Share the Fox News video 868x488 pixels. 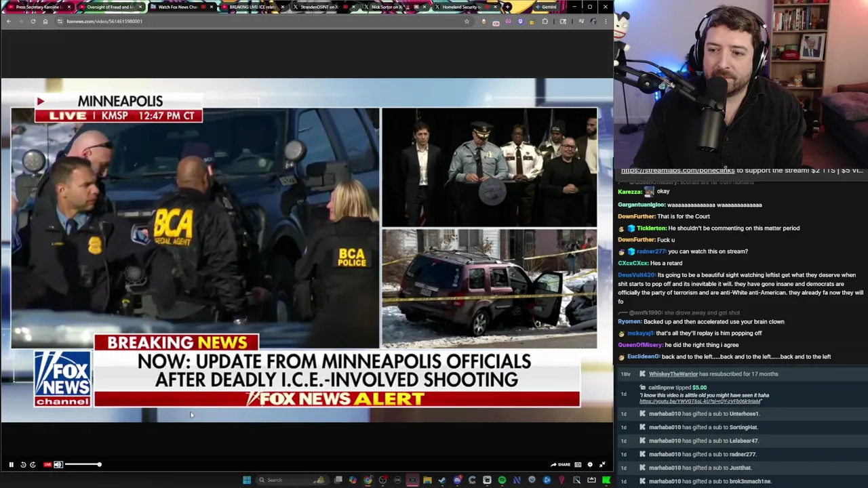(x=560, y=464)
